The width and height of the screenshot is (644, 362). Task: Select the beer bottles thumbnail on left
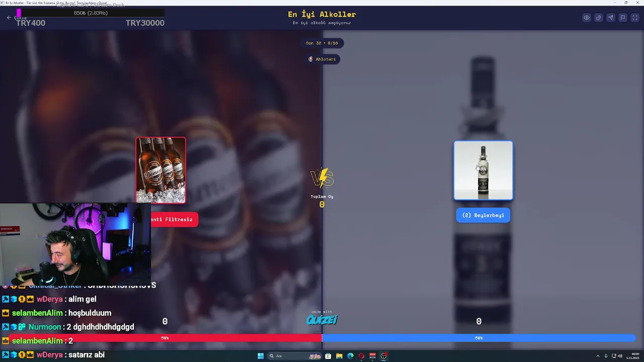tap(160, 170)
